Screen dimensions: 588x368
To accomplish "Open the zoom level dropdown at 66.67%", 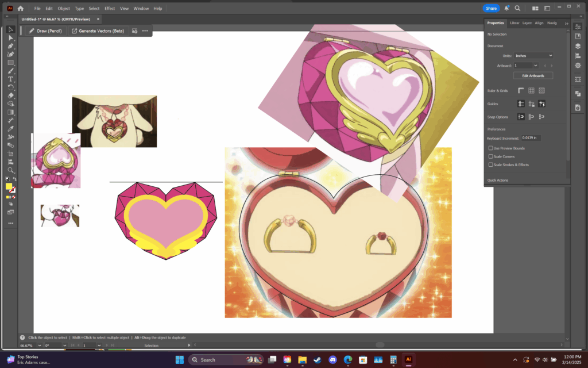I will pyautogui.click(x=40, y=346).
